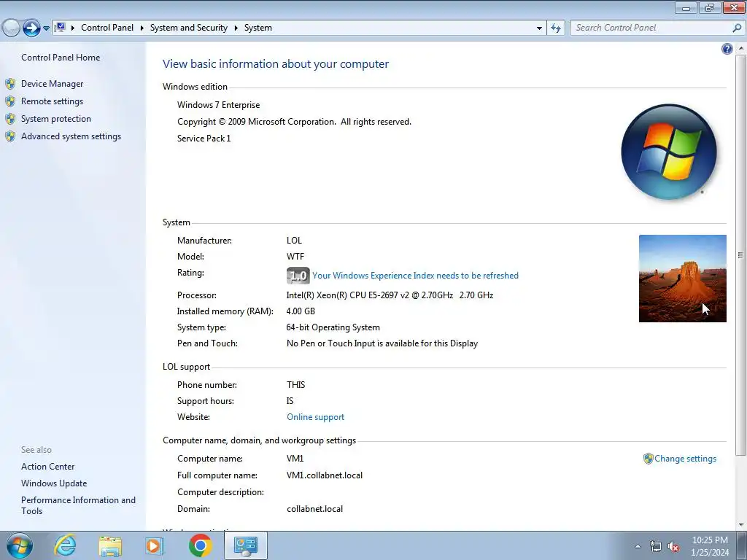747x560 pixels.
Task: Open Device Manager link
Action: pos(52,84)
